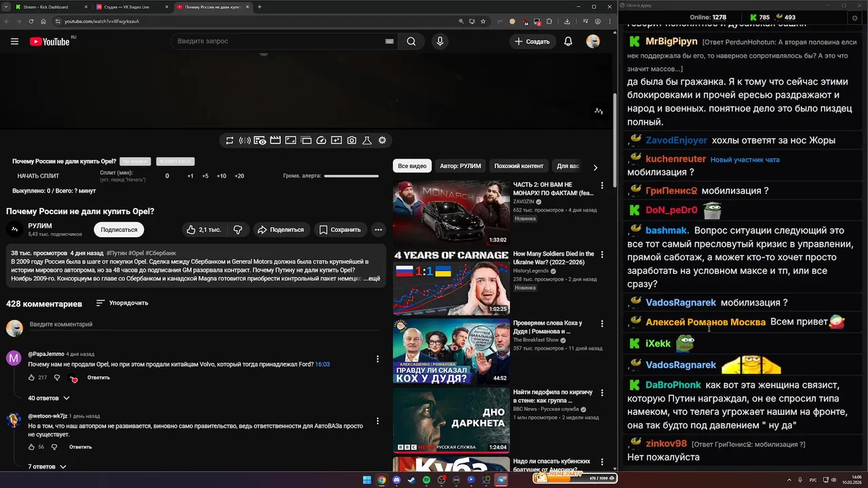Like the @wetoon-wk7jz comment
The image size is (868, 488).
tap(31, 447)
